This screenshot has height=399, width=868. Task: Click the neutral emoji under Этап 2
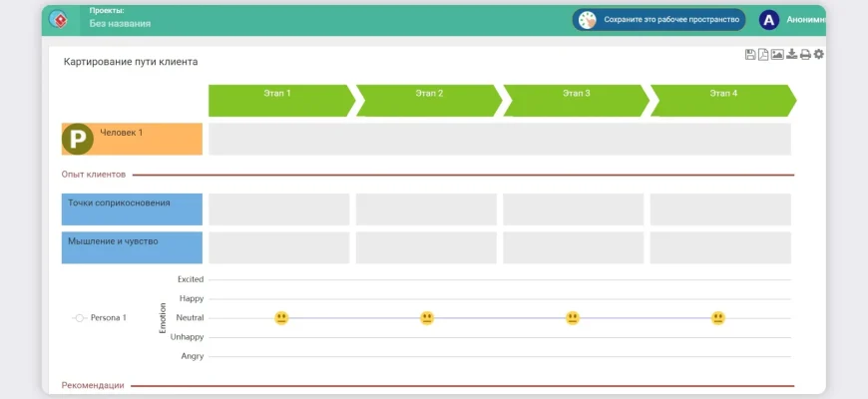427,318
